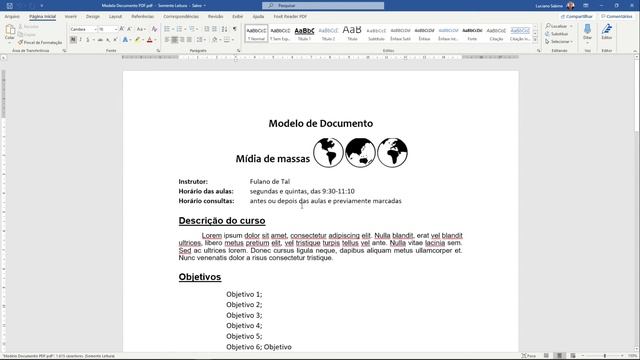640x360 pixels.
Task: Apply the Normal style
Action: coord(256,33)
